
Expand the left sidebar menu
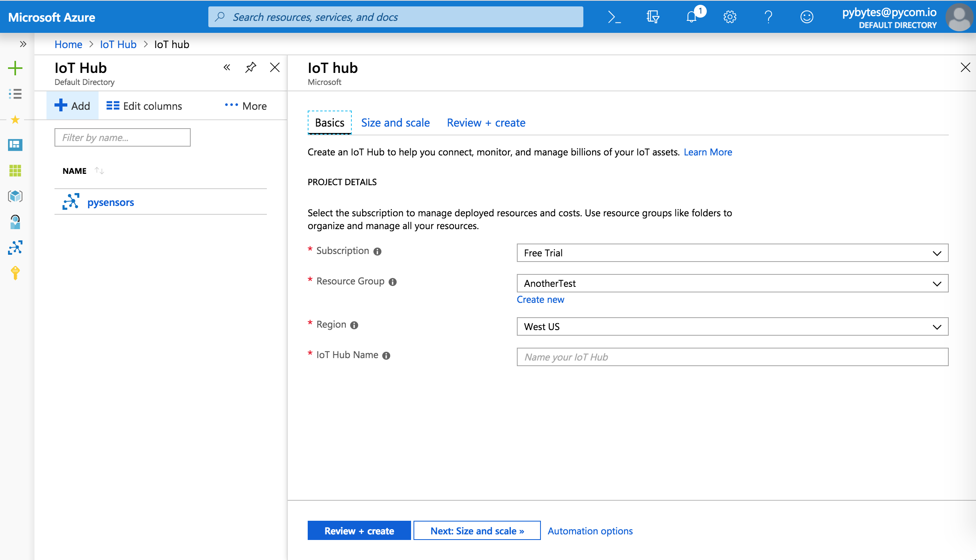[x=23, y=44]
